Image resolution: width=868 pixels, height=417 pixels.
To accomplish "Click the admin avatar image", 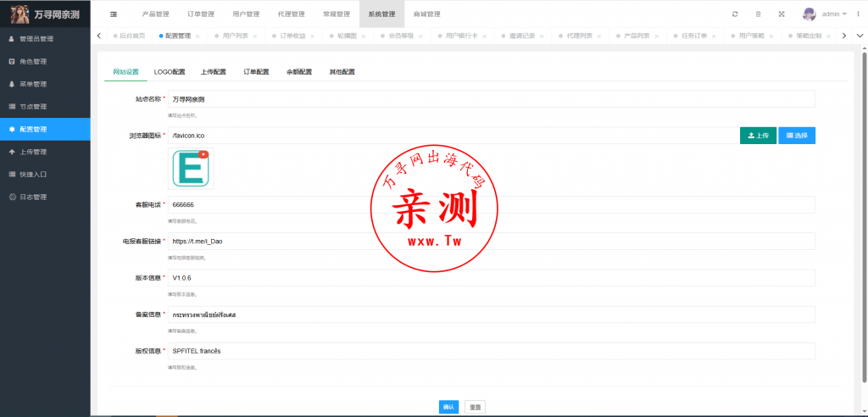I will click(x=810, y=14).
